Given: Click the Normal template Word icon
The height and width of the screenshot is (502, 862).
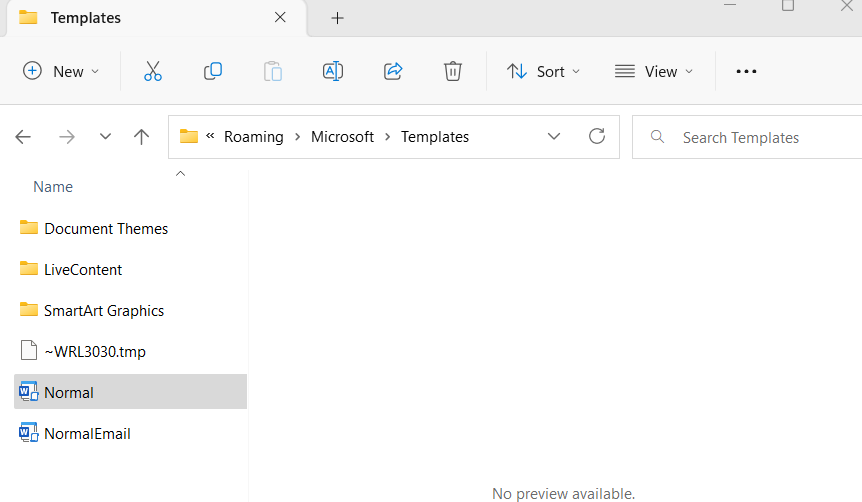Looking at the screenshot, I should pyautogui.click(x=29, y=391).
